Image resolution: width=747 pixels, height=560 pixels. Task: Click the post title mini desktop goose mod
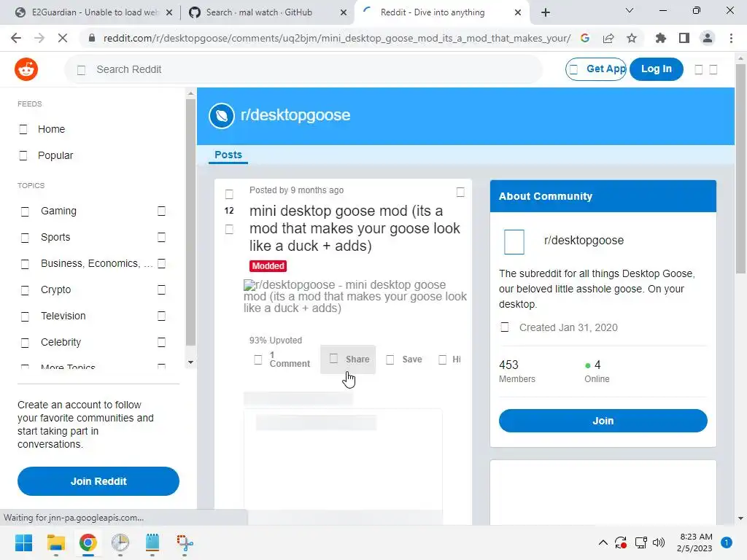click(x=355, y=228)
